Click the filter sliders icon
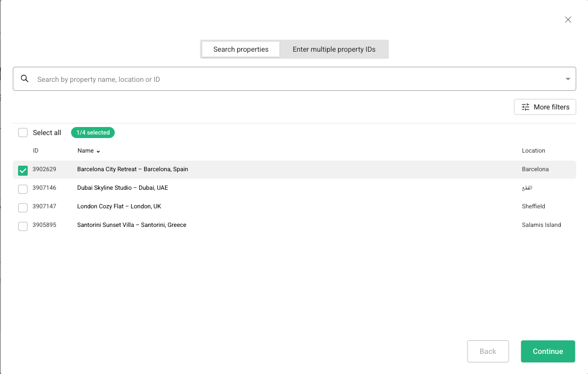This screenshot has width=588, height=374. pos(525,107)
